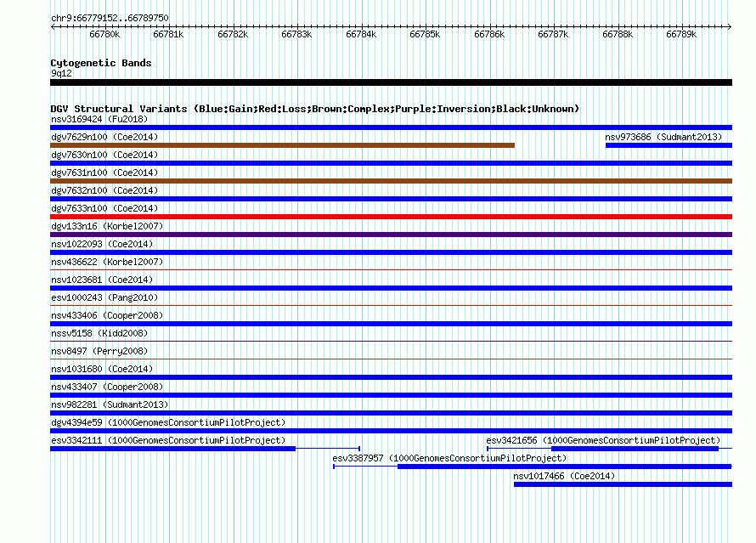Open variant dgv7631n100 (Coe2014) label
This screenshot has width=756, height=543.
click(104, 173)
